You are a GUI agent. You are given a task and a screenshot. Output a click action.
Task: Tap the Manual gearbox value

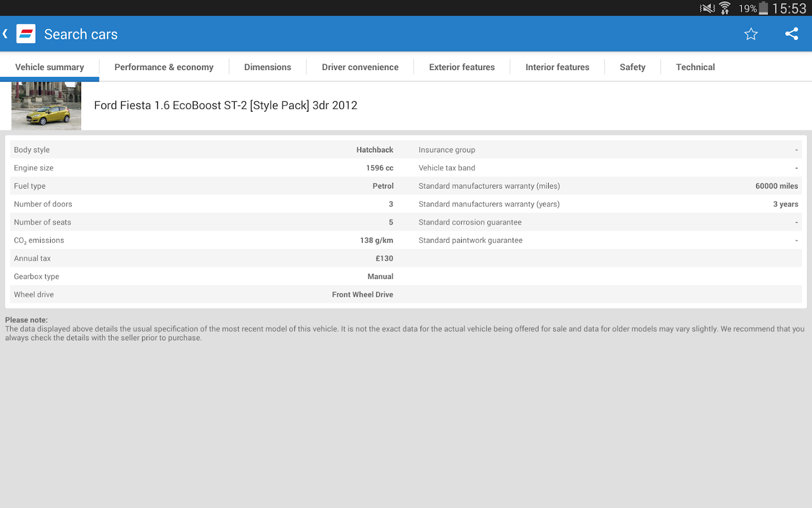380,276
